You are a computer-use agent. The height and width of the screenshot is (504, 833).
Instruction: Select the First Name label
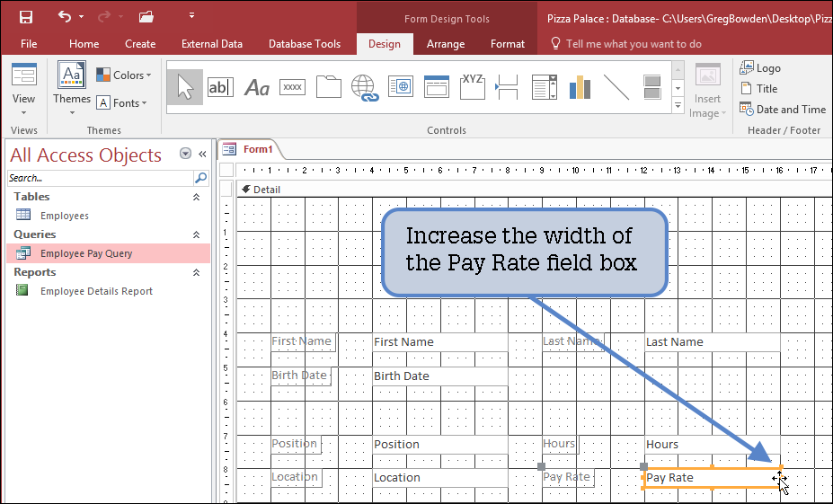tap(303, 341)
